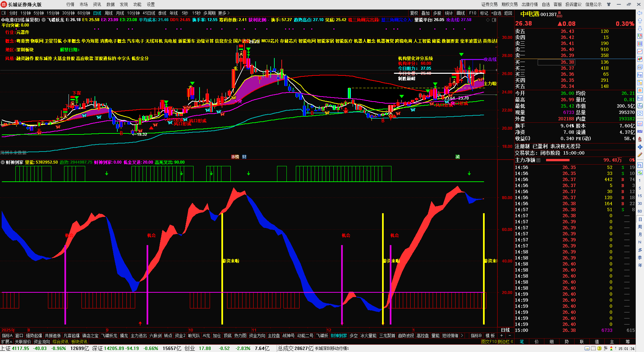The width and height of the screenshot is (644, 352).
Task: Open 主力净额 list dropdown icon
Action: pyautogui.click(x=538, y=160)
